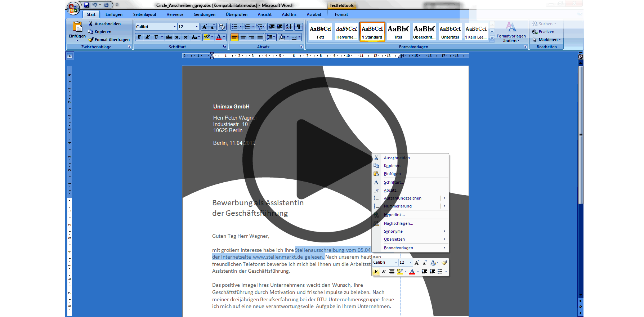The height and width of the screenshot is (317, 644).
Task: Apply the Titel style from the gallery
Action: pyautogui.click(x=398, y=31)
